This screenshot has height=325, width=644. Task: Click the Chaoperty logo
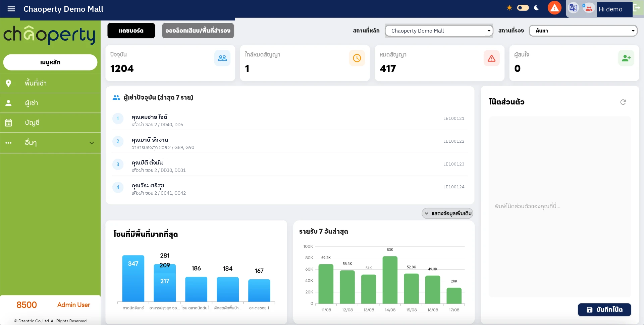[x=49, y=35]
